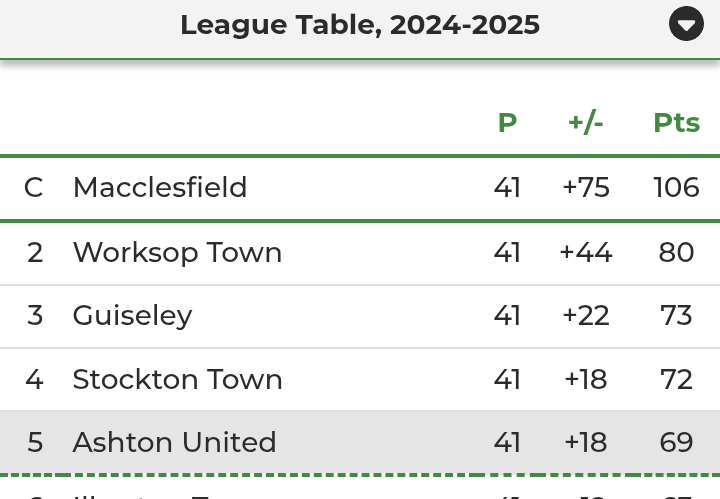The width and height of the screenshot is (720, 499).
Task: Click Guiseley's 41 games played cell
Action: (507, 316)
